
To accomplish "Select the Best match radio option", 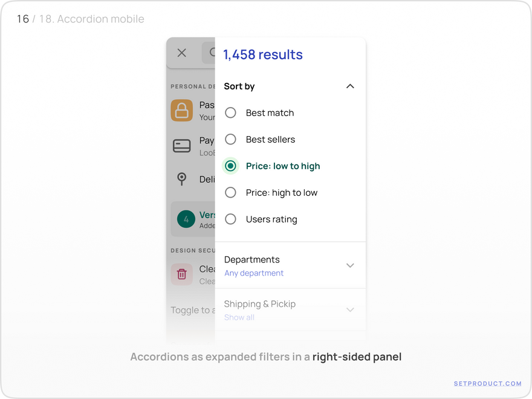I will (x=230, y=112).
